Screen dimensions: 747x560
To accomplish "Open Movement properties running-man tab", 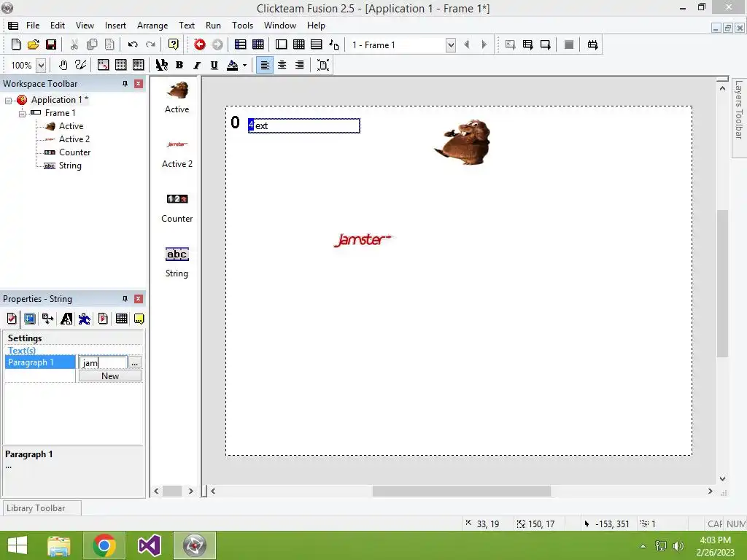I will point(85,319).
